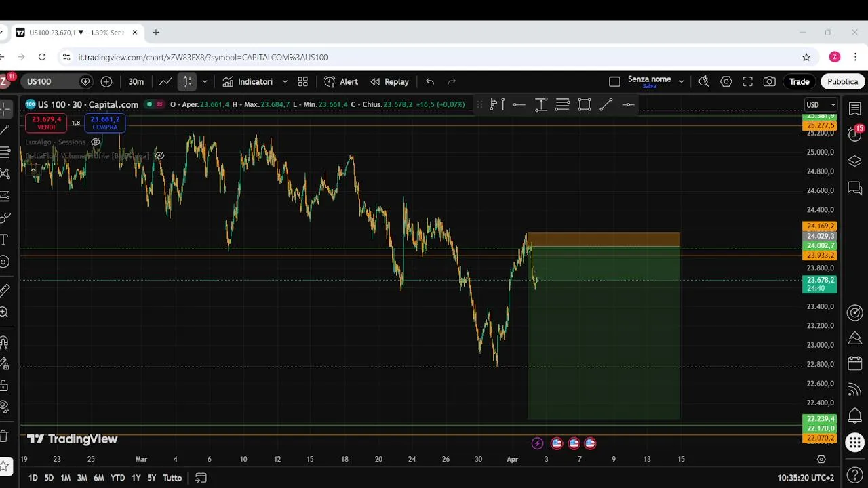Screen dimensions: 868x488
Task: Switch to YTD date range
Action: pyautogui.click(x=117, y=478)
